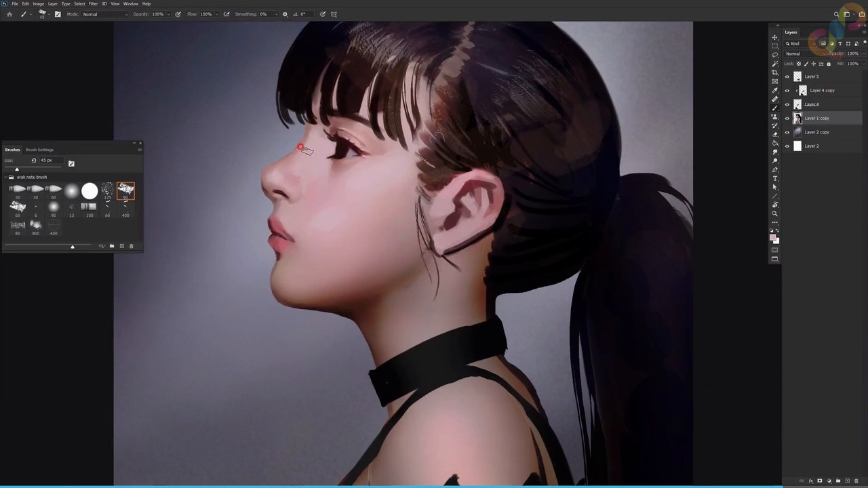Viewport: 868px width, 488px height.
Task: Toggle visibility of Layer 4
Action: [787, 104]
